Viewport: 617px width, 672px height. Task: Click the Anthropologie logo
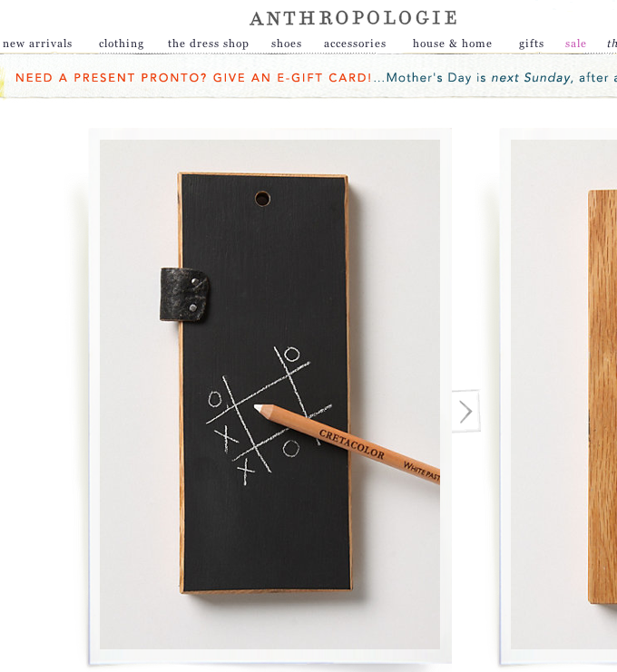point(354,18)
